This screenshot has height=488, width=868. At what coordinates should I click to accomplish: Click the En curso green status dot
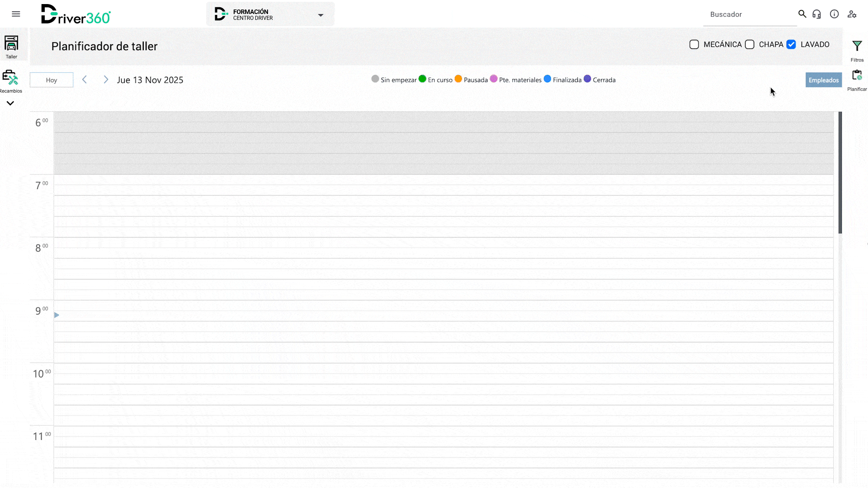(422, 79)
